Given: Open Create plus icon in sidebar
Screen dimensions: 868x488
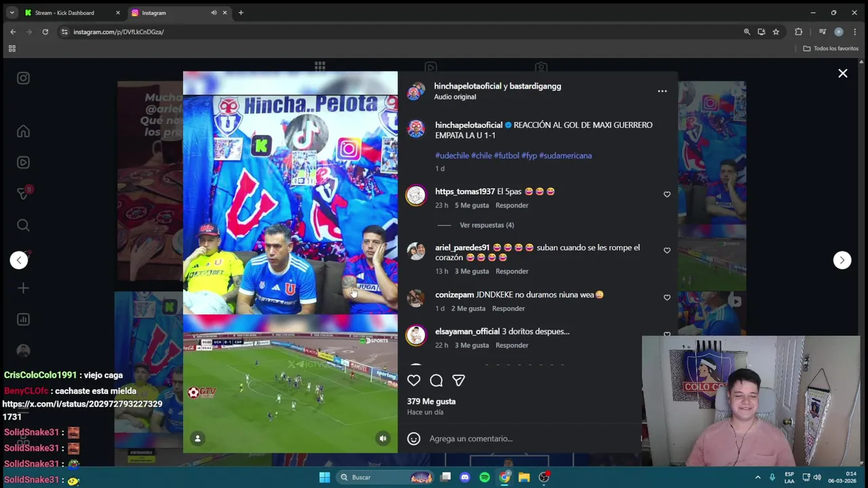Looking at the screenshot, I should click(x=23, y=288).
